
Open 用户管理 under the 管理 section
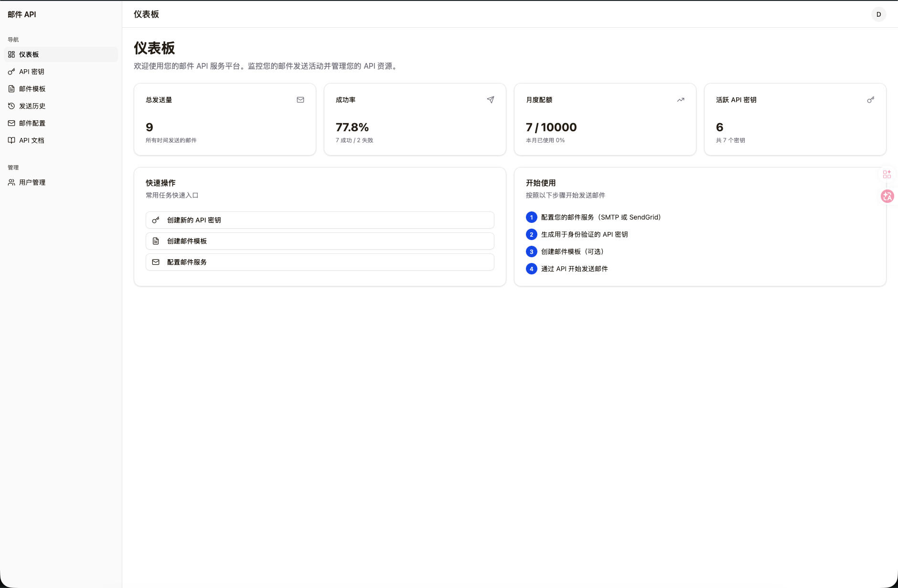coord(32,182)
